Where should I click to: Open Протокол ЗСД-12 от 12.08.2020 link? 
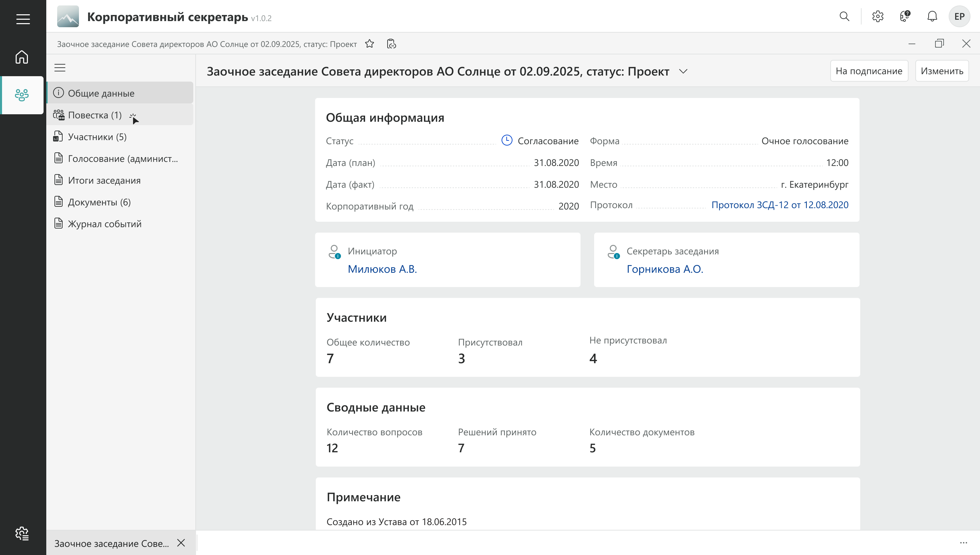pos(780,205)
